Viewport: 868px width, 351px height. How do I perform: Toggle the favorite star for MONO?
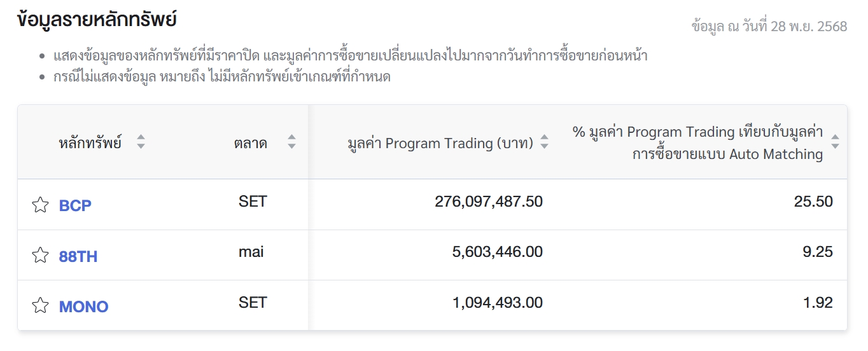(40, 306)
